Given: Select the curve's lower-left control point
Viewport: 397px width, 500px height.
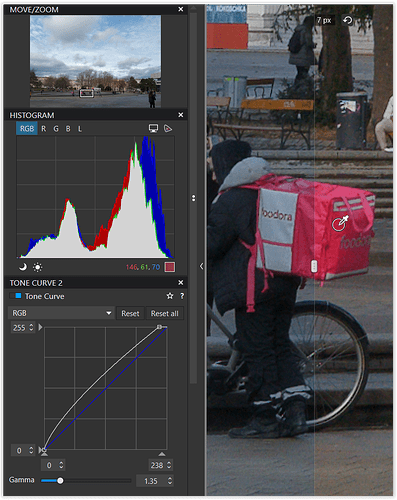Looking at the screenshot, I should 44,450.
